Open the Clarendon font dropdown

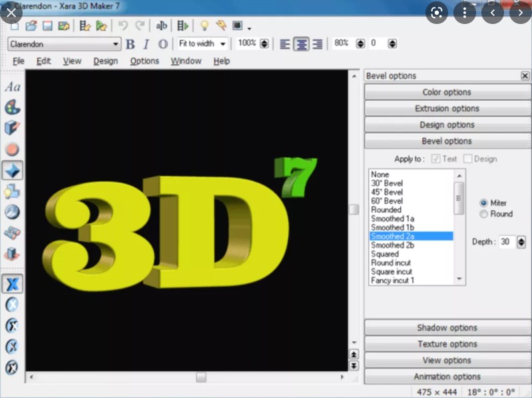[115, 44]
